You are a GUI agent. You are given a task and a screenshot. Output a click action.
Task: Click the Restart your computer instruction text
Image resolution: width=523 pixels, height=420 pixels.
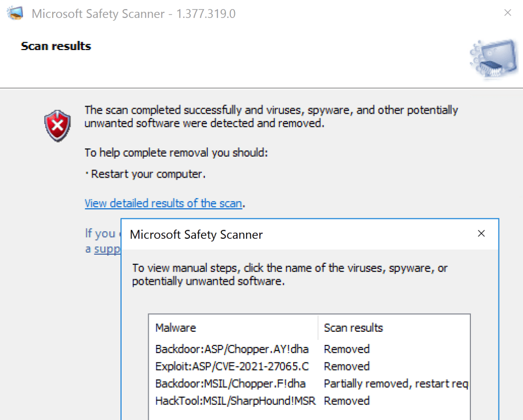point(148,174)
